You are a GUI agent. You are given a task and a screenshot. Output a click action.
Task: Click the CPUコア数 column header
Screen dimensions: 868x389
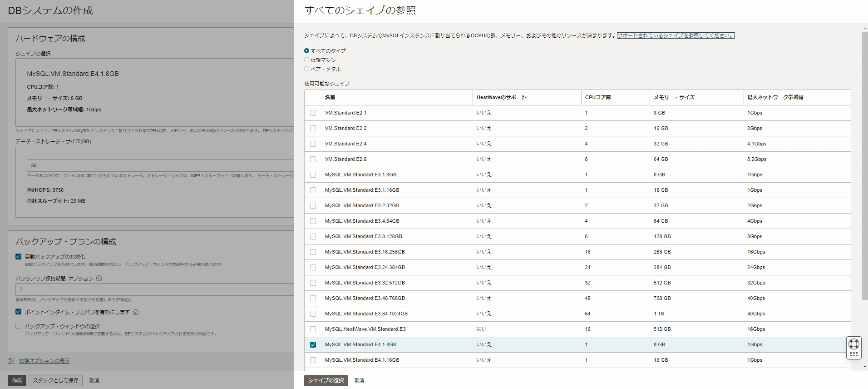point(598,97)
